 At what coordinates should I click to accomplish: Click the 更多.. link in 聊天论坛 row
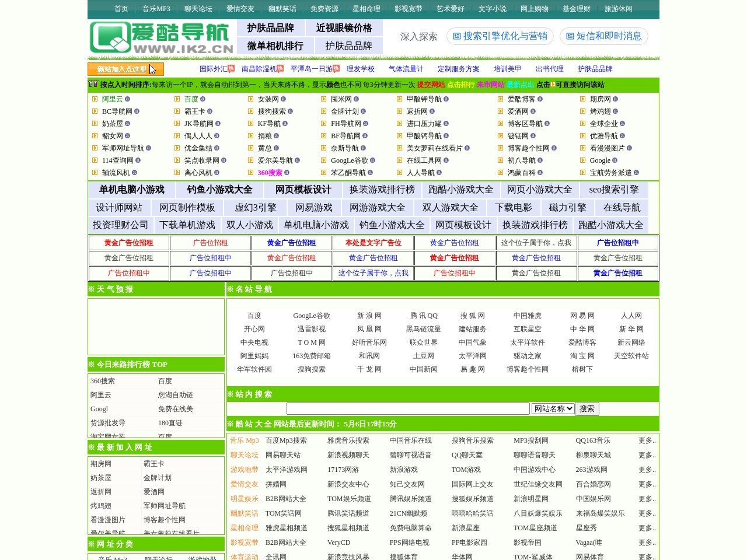coord(647,455)
